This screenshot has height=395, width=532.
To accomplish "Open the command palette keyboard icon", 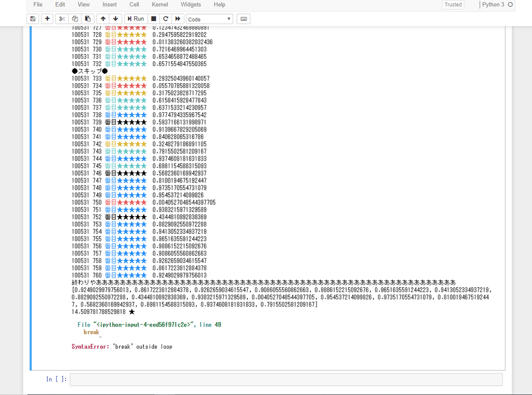I will coord(244,19).
